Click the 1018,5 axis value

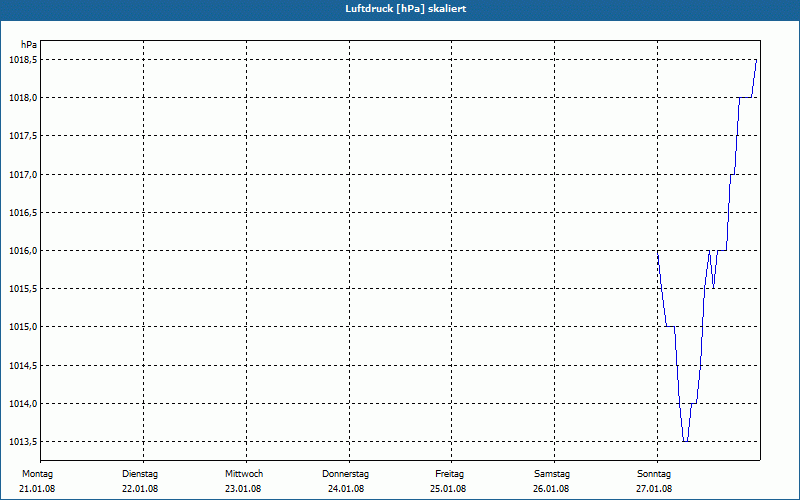tap(23, 60)
